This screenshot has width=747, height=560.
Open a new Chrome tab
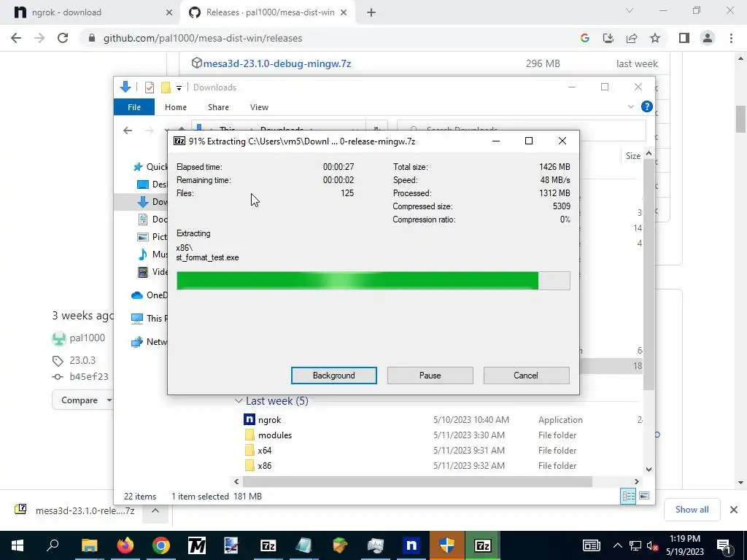click(x=371, y=12)
